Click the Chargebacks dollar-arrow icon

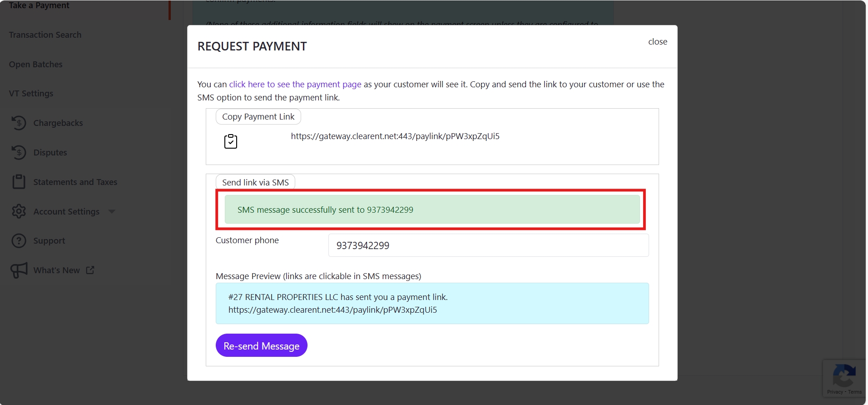point(19,123)
